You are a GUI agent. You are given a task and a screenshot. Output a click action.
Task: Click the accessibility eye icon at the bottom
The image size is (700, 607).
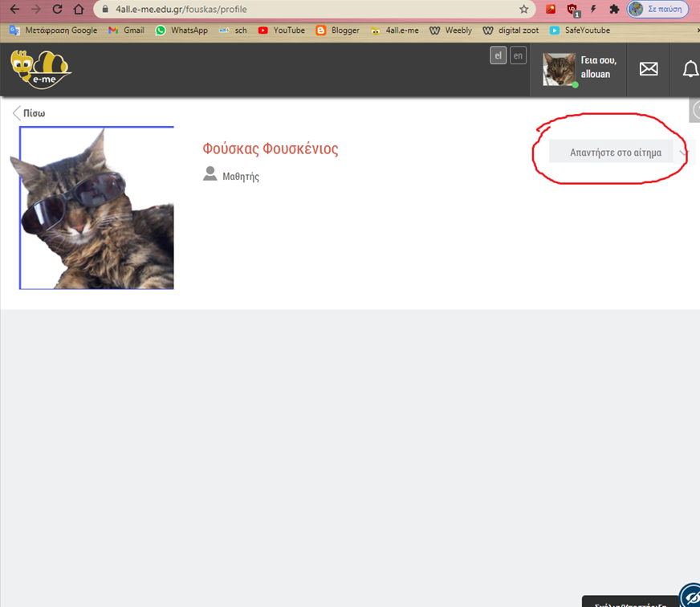point(691,597)
